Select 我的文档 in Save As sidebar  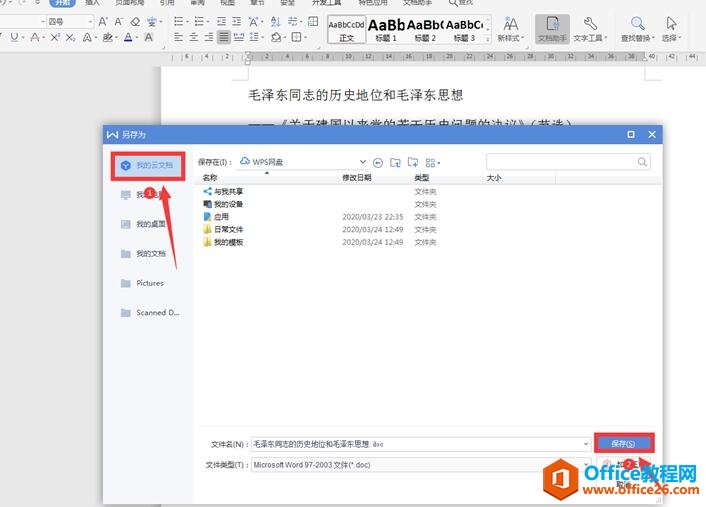pos(143,254)
